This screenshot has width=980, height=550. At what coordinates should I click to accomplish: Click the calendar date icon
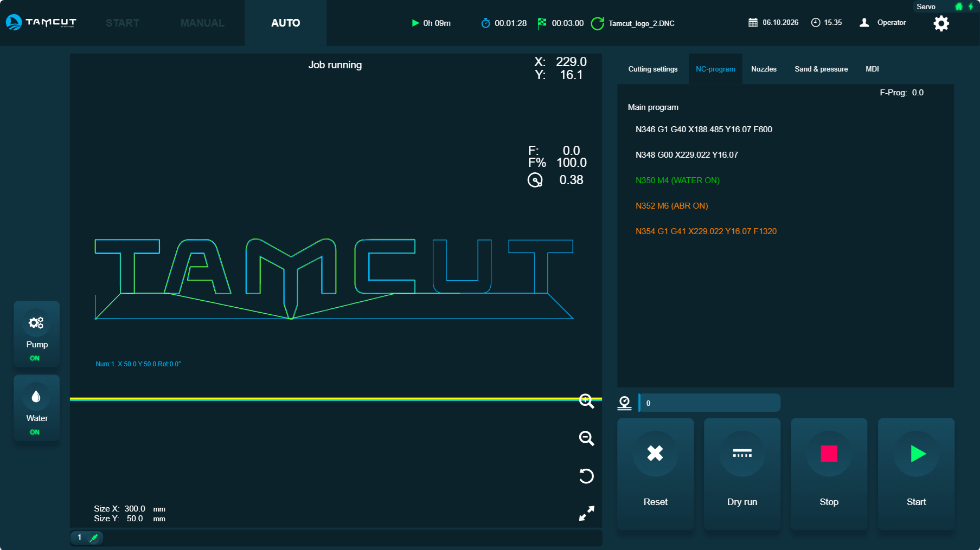(753, 23)
